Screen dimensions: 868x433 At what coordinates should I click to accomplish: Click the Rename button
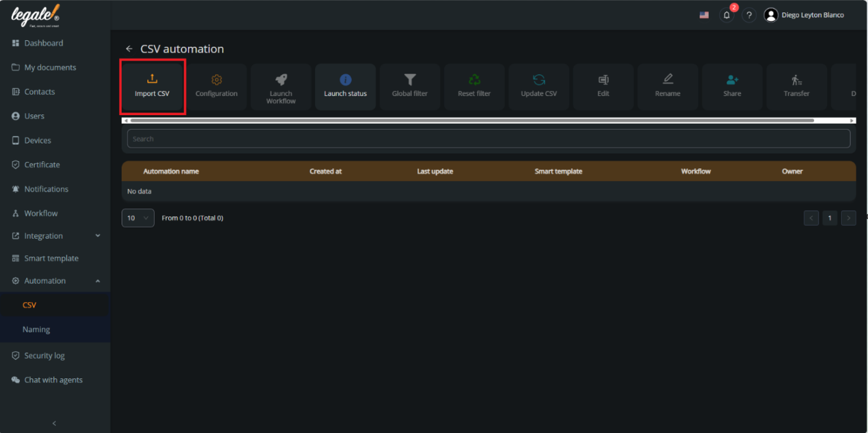tap(667, 86)
